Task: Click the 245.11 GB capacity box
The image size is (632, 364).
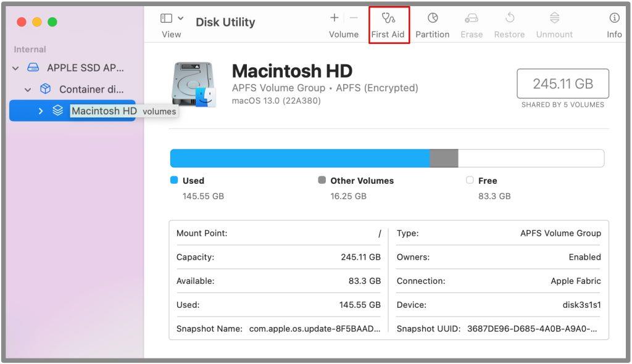Action: [x=563, y=83]
